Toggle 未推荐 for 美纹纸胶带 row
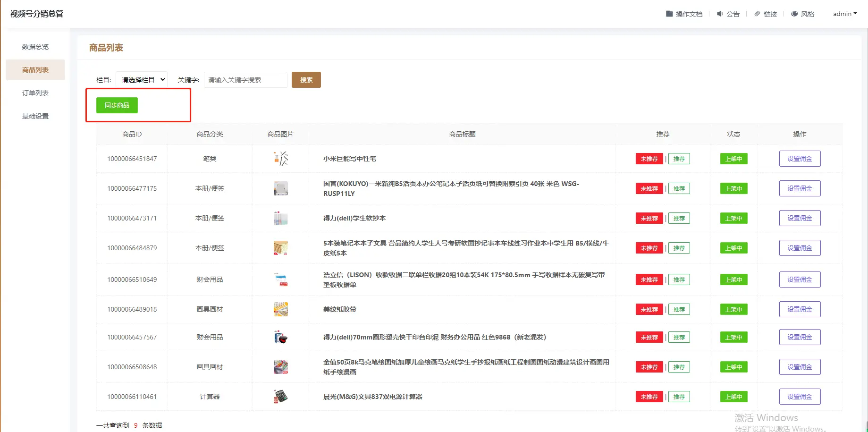The height and width of the screenshot is (432, 868). coord(649,309)
